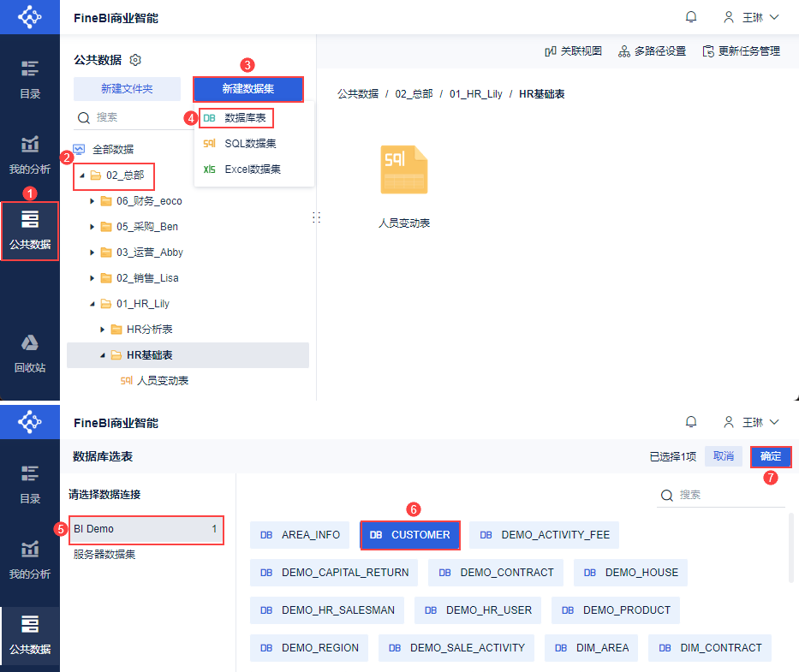
Task: Click the panel splitter drag handle
Action: [317, 217]
